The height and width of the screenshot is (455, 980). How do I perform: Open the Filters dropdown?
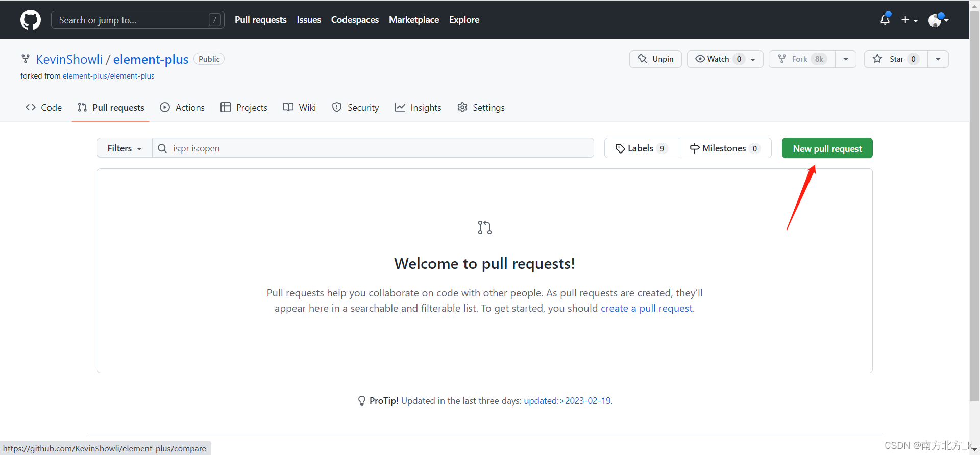(125, 148)
